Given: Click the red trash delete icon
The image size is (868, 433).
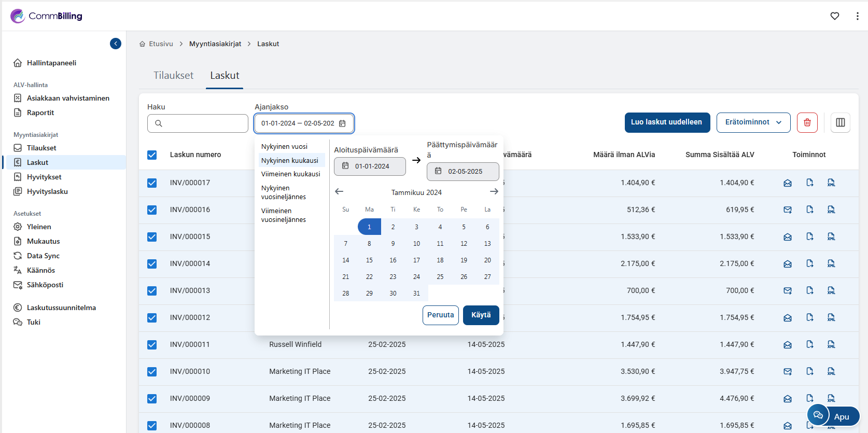Looking at the screenshot, I should (x=807, y=122).
